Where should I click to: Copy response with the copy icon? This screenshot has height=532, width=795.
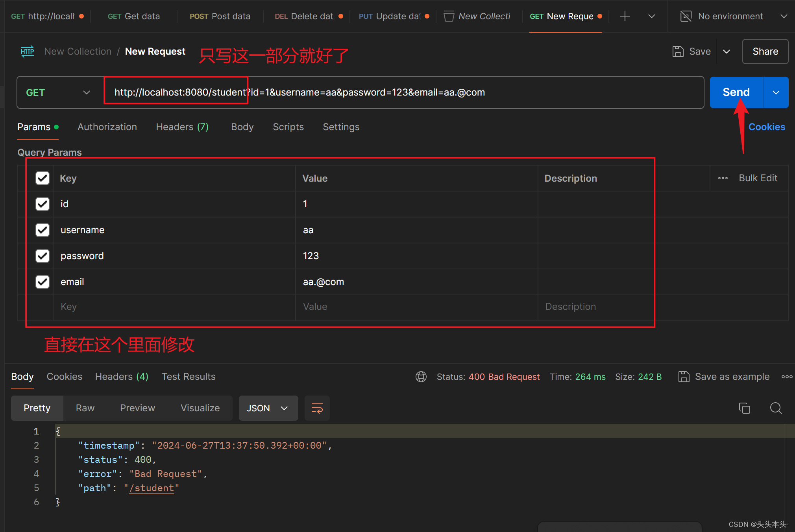coord(744,408)
